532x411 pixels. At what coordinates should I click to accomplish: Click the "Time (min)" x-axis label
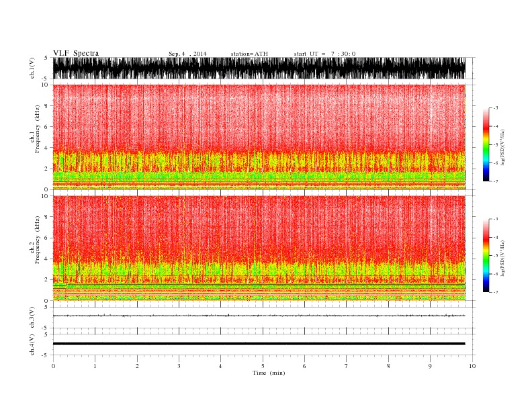(x=269, y=373)
